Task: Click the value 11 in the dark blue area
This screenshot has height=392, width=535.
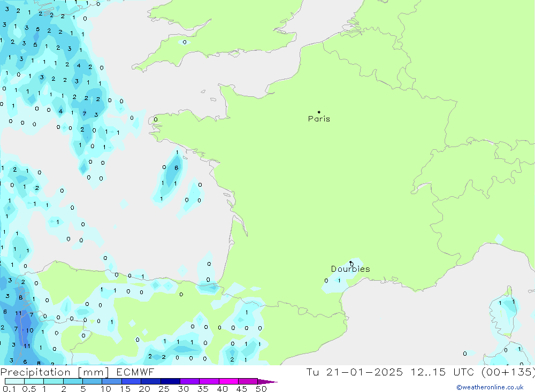Action: [x=18, y=313]
